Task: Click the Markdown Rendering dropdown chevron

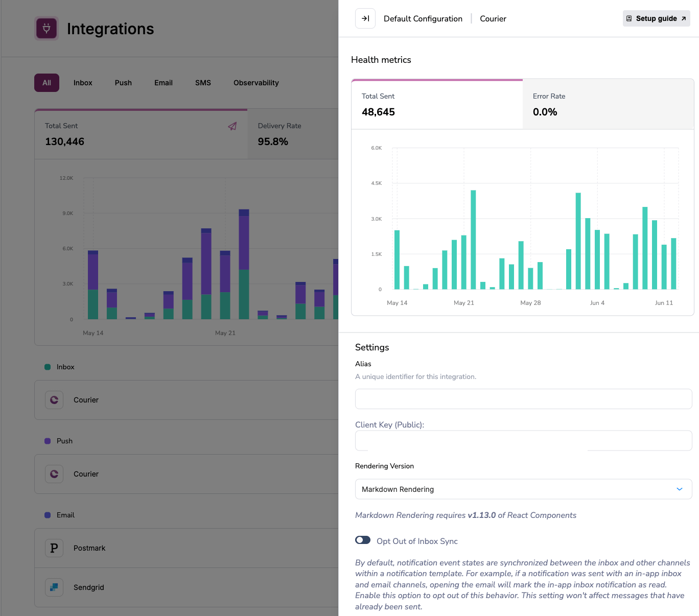Action: (x=679, y=489)
